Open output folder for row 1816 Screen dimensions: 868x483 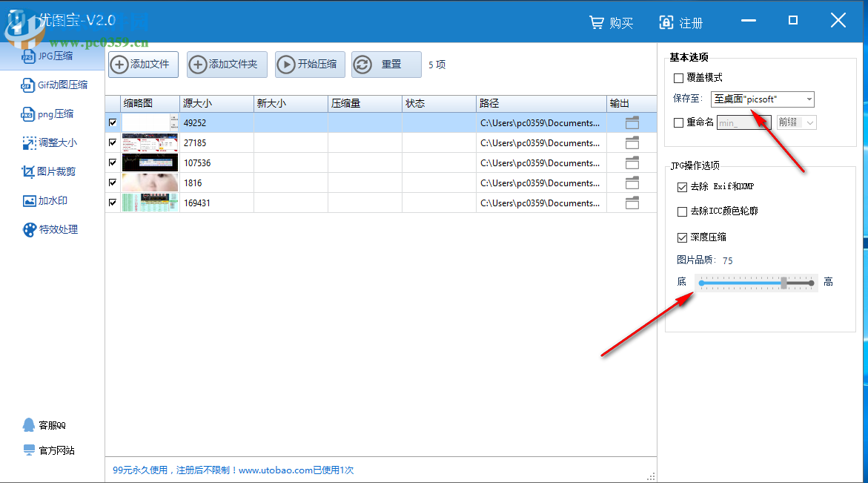[x=632, y=183]
